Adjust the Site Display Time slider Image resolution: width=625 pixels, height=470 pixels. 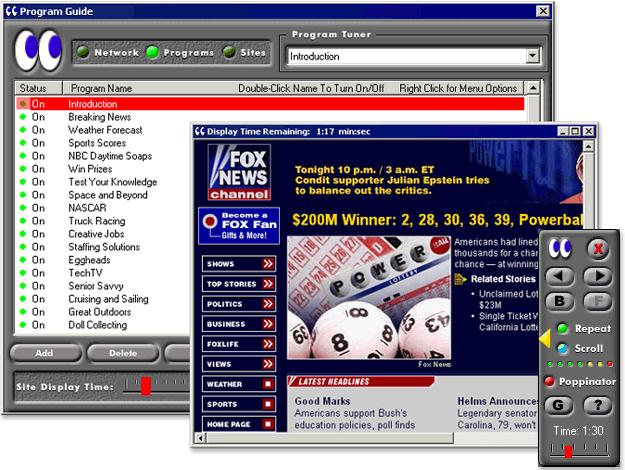[146, 386]
